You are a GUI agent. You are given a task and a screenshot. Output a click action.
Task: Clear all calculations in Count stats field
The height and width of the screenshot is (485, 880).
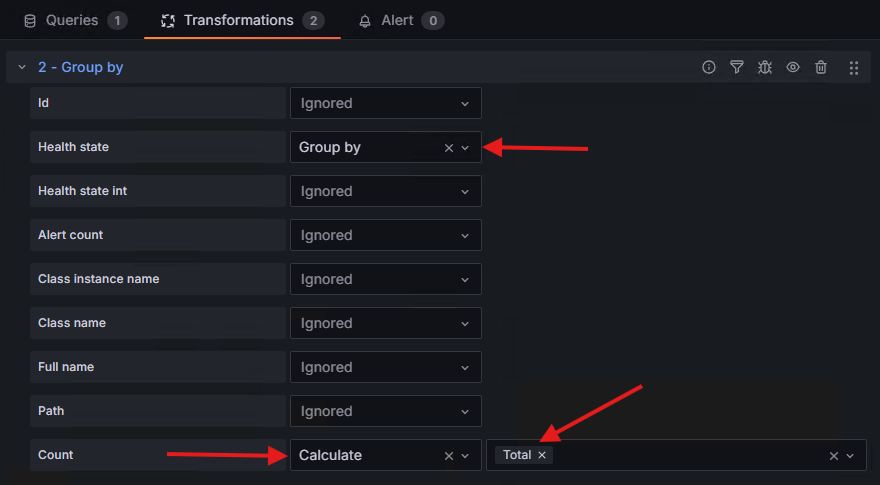(834, 456)
